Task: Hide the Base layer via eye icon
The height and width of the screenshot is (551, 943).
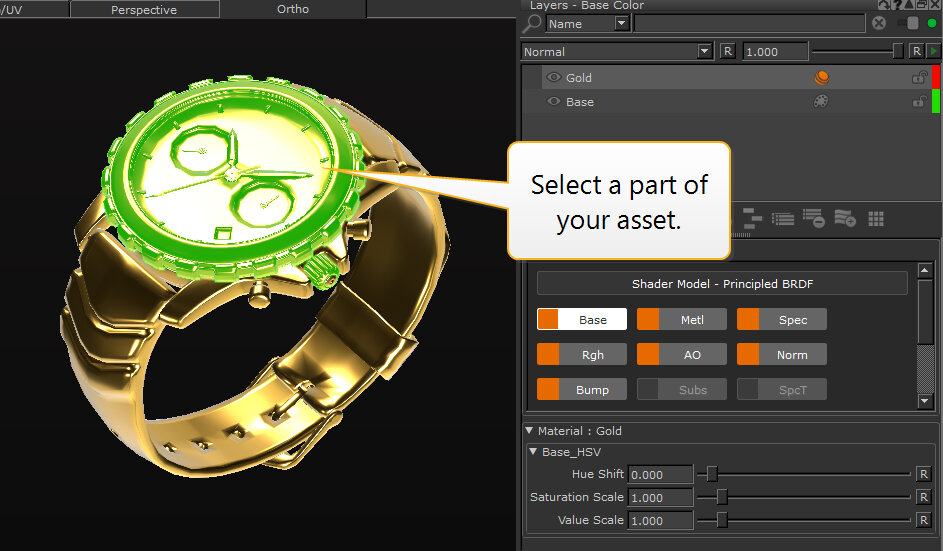Action: point(553,102)
